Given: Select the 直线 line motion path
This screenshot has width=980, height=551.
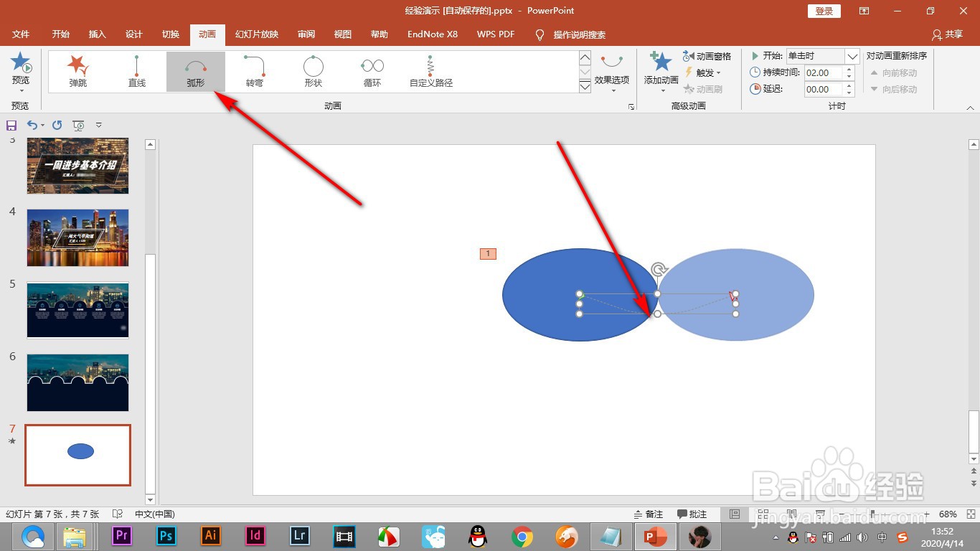Looking at the screenshot, I should click(137, 71).
